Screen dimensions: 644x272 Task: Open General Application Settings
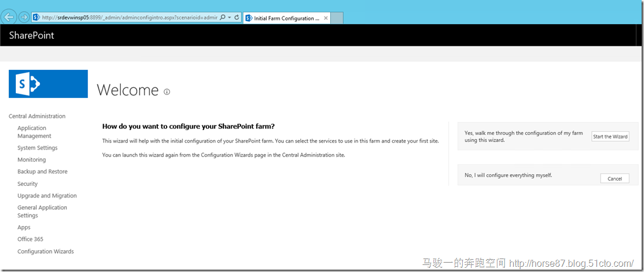[42, 211]
